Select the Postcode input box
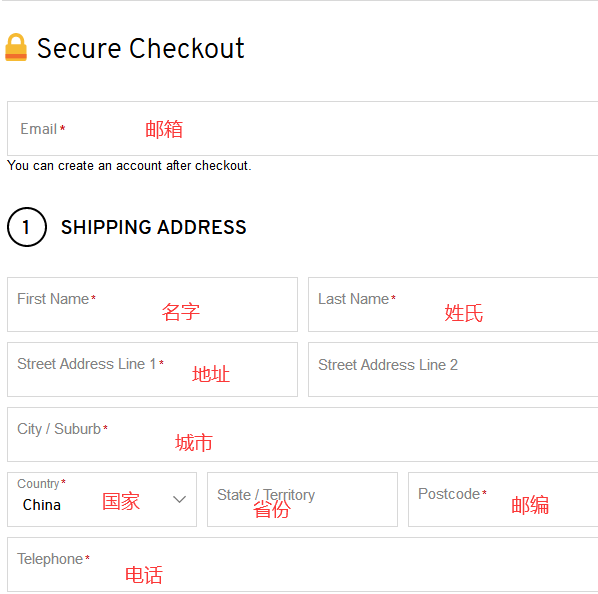 click(503, 499)
